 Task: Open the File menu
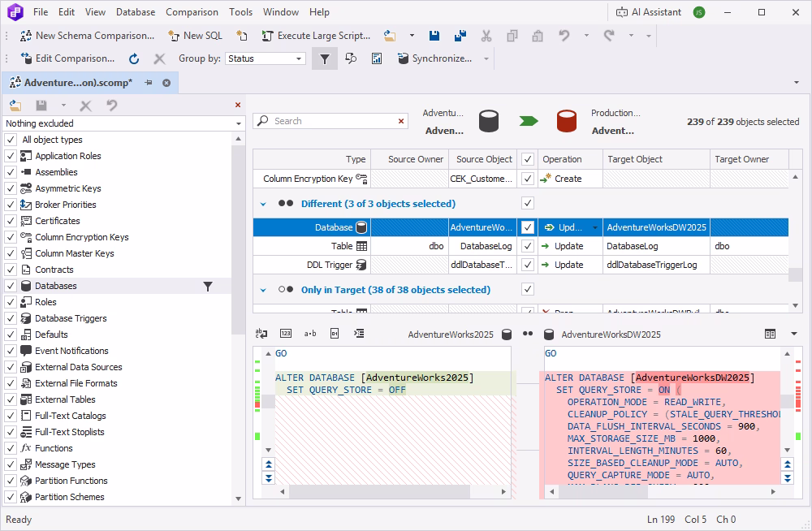pyautogui.click(x=41, y=12)
